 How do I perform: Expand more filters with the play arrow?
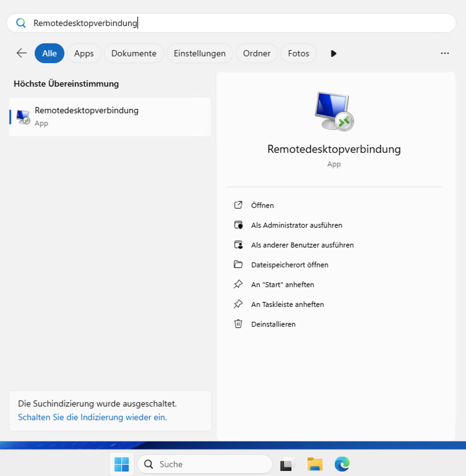pyautogui.click(x=334, y=53)
